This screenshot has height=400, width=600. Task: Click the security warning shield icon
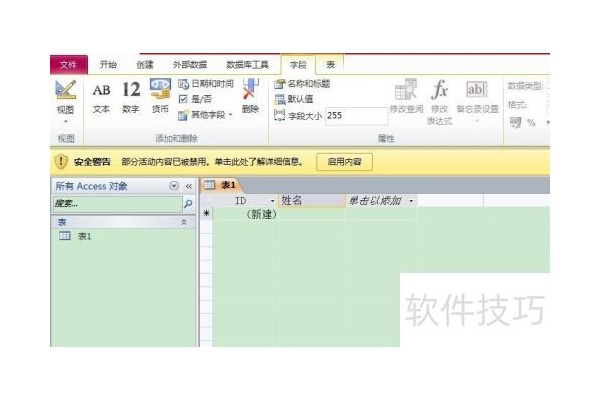(61, 162)
